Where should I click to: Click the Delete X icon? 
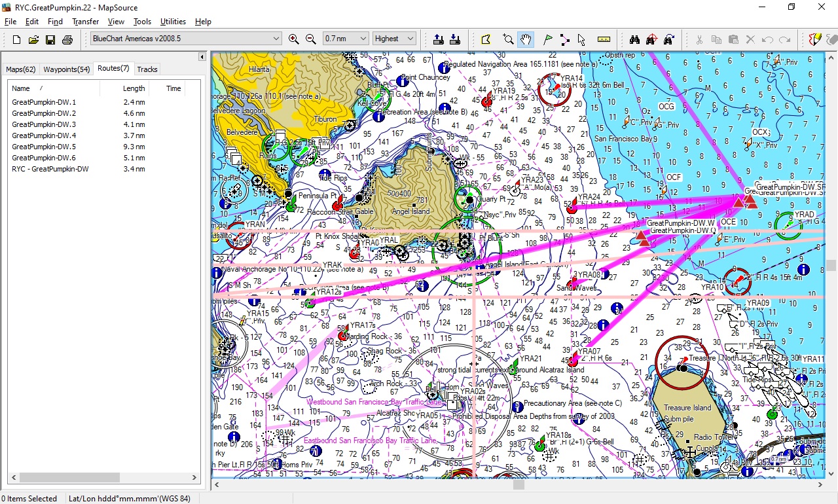point(750,39)
